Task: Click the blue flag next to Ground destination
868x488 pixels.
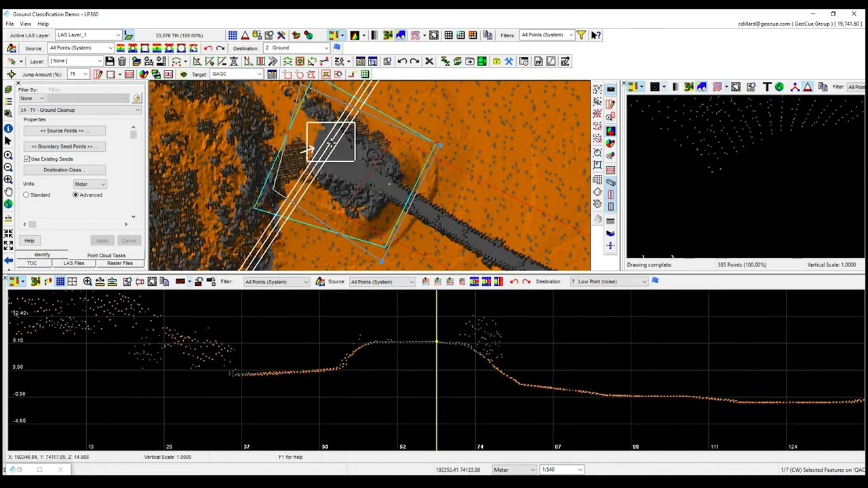Action: (337, 47)
